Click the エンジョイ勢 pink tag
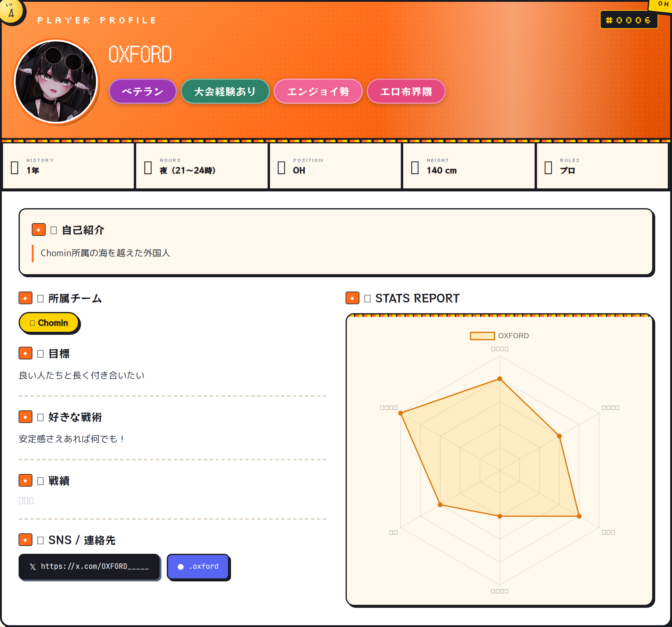The height and width of the screenshot is (627, 672). (318, 91)
